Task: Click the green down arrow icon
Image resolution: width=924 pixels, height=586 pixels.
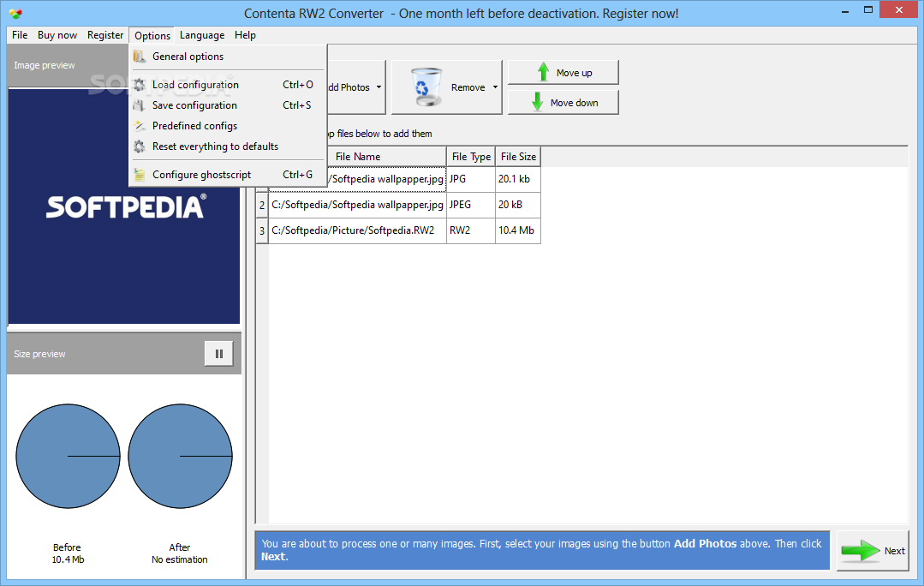Action: click(538, 101)
